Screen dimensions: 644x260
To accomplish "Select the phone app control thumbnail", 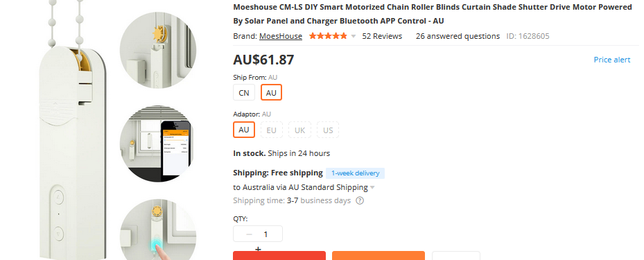I will click(x=158, y=144).
